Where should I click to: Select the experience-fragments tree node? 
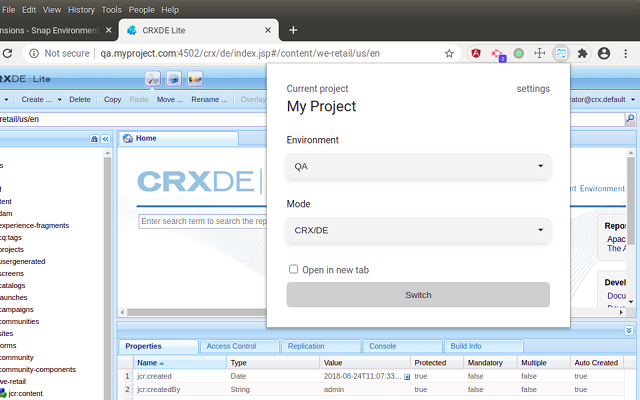pyautogui.click(x=34, y=225)
